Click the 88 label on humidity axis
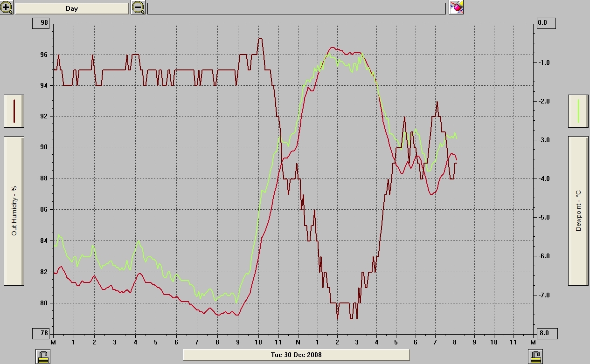 point(44,179)
